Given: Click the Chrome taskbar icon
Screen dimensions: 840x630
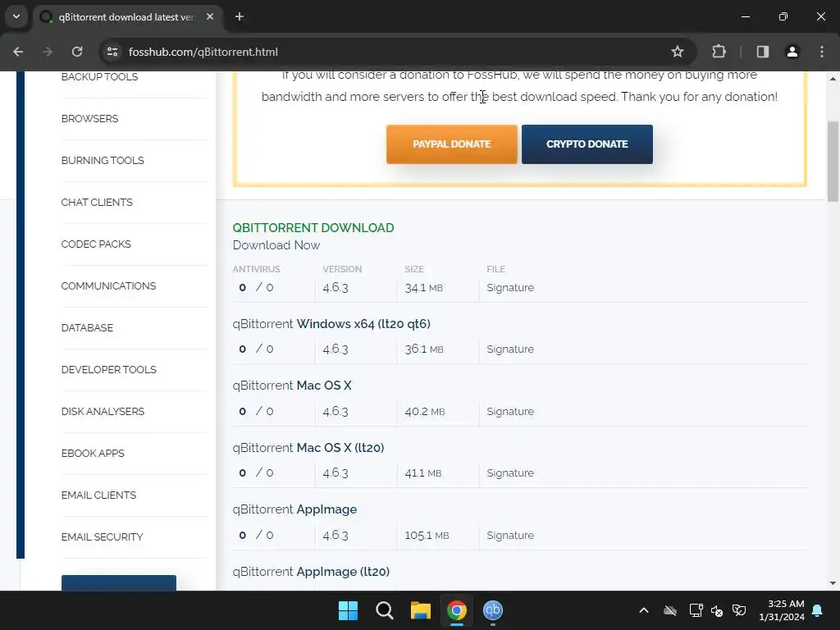Looking at the screenshot, I should click(457, 610).
